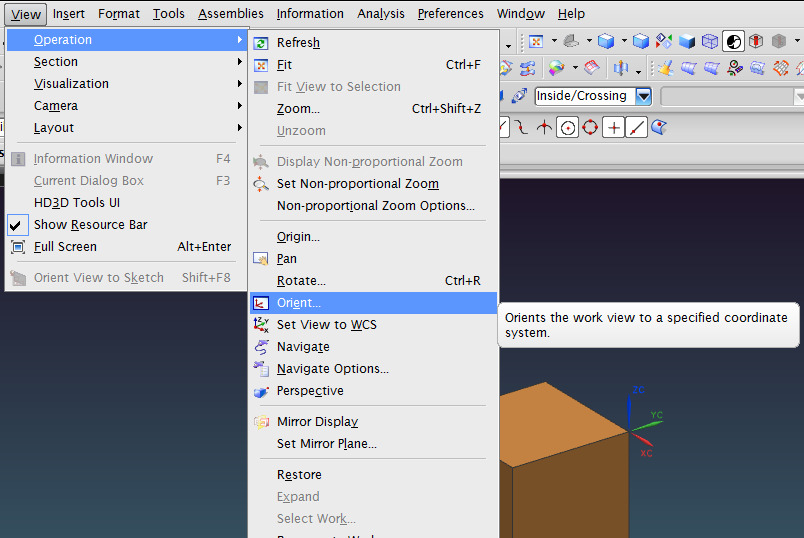Click Full Screen in the View menu
This screenshot has height=538, width=804.
[x=65, y=247]
